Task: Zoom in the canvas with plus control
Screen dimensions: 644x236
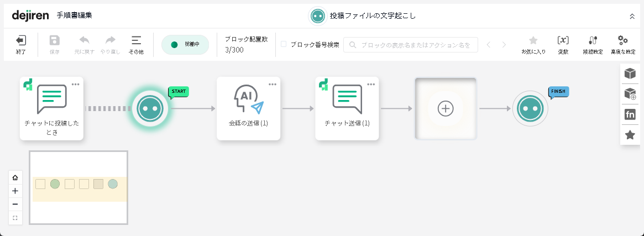Action: tap(15, 191)
